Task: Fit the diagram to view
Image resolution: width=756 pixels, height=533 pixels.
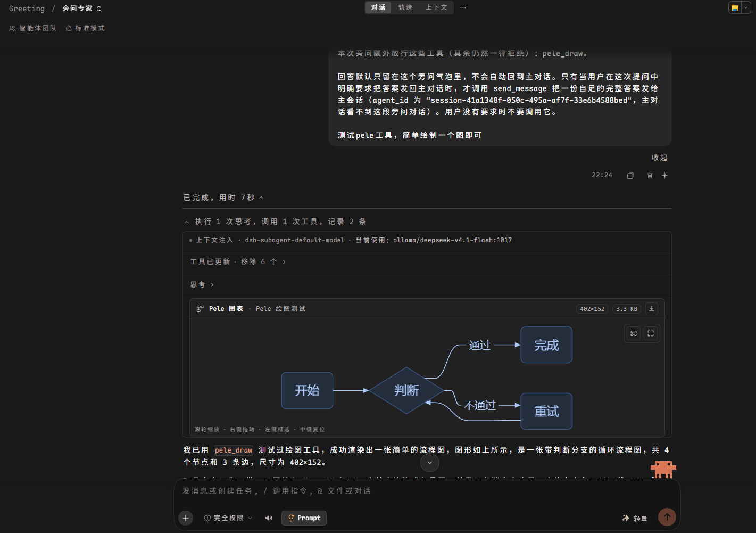Action: 634,333
